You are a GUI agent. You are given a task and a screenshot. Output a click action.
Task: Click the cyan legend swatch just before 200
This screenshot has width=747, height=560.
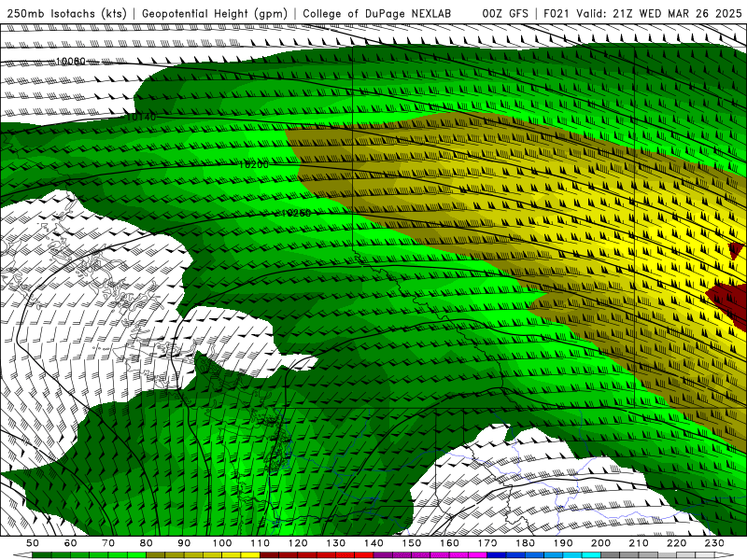[x=591, y=555]
